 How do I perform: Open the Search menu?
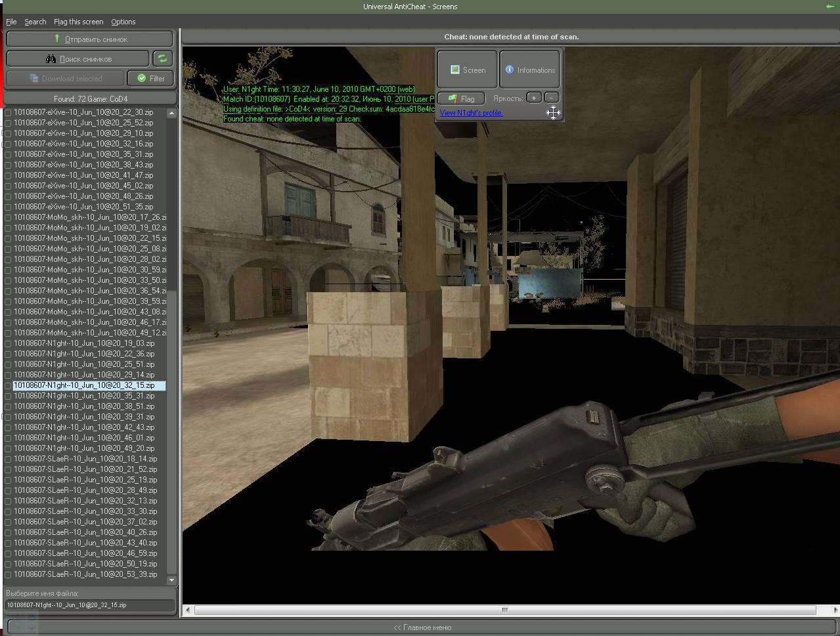pyautogui.click(x=35, y=22)
